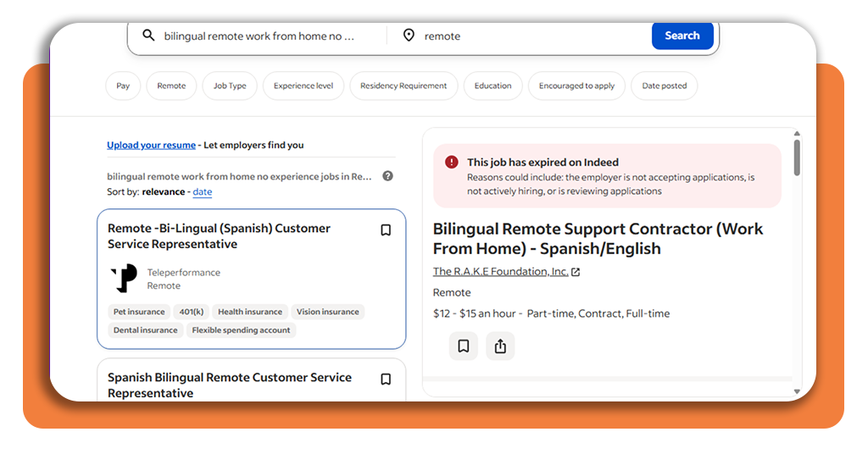
Task: Sort results by date link
Action: click(x=202, y=192)
